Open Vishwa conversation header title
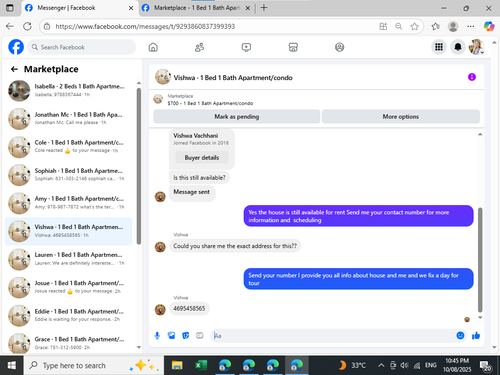 [233, 78]
